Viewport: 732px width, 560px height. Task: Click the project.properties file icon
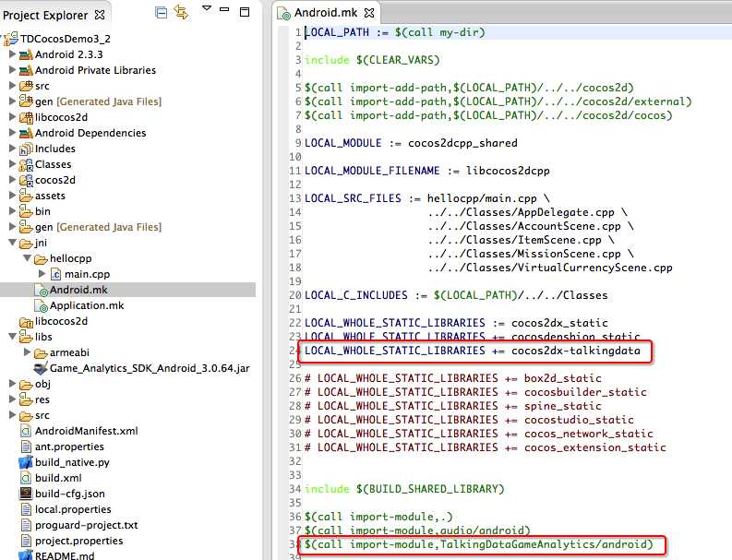pos(26,541)
